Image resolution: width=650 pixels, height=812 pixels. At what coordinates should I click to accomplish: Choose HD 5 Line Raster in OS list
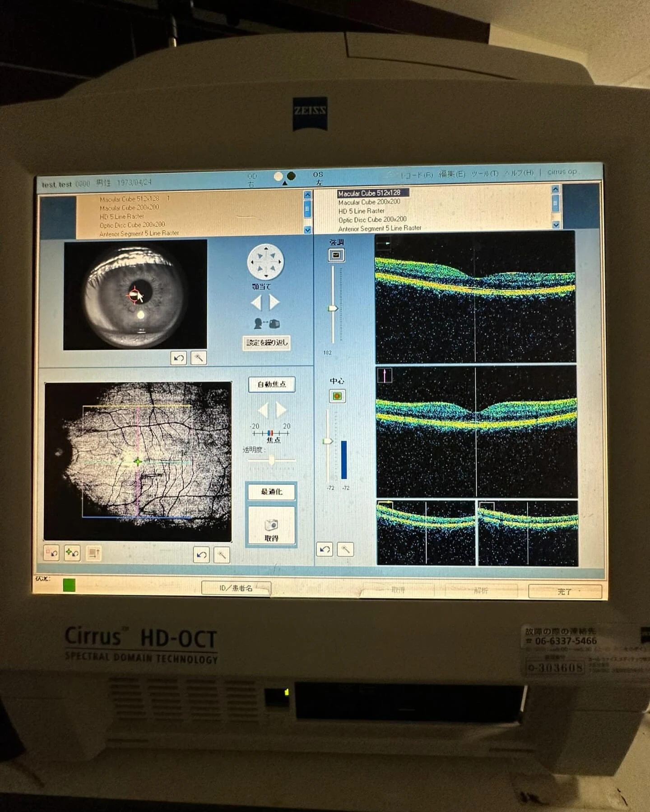(362, 211)
